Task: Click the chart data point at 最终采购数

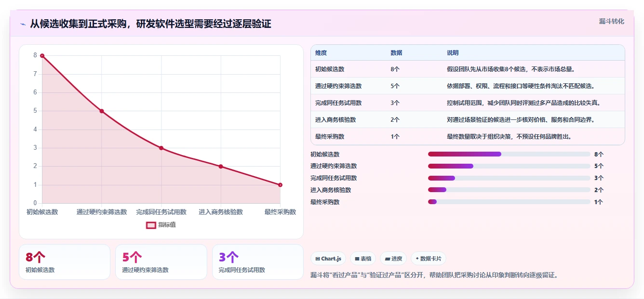Action: 280,185
